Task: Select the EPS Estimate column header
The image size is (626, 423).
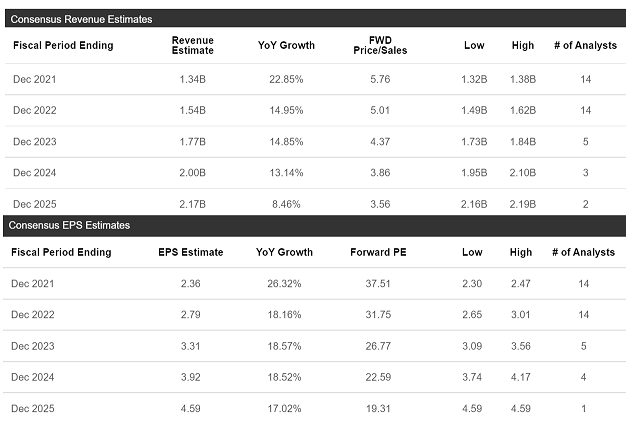Action: (x=191, y=252)
